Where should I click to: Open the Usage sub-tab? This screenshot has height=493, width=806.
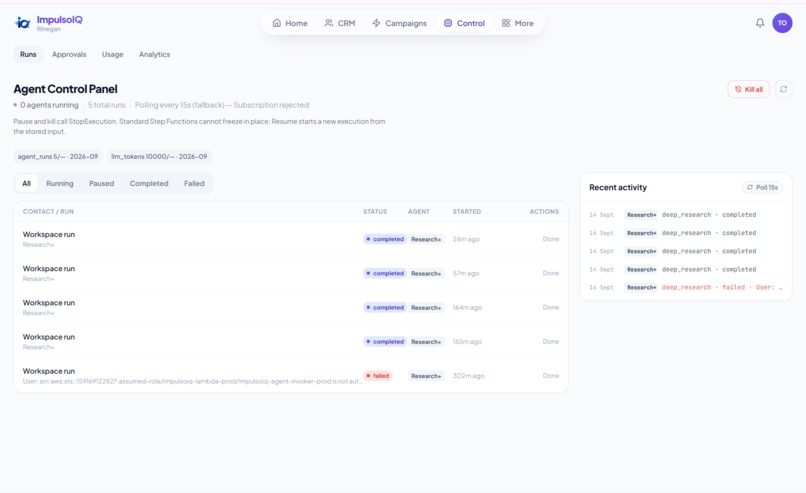pyautogui.click(x=113, y=54)
